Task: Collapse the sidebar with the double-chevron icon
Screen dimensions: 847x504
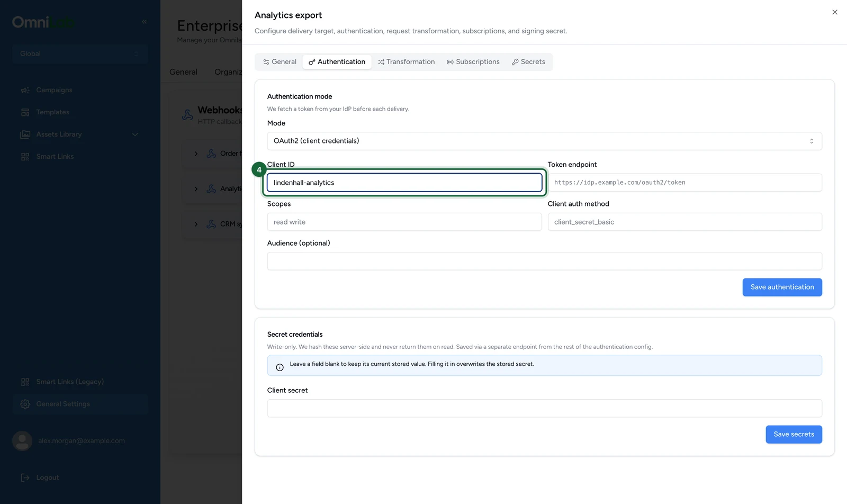Action: pos(144,22)
